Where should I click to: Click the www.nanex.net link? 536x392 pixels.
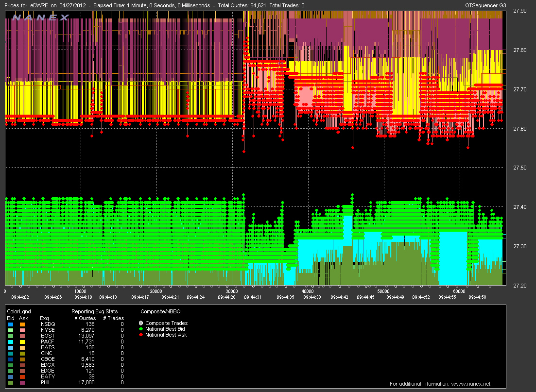click(x=471, y=384)
